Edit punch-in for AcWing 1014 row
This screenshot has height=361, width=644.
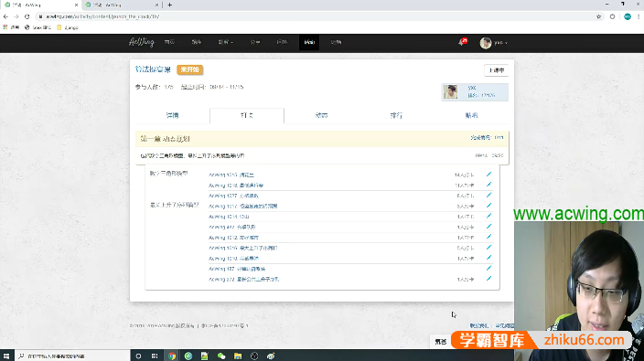[x=488, y=216]
